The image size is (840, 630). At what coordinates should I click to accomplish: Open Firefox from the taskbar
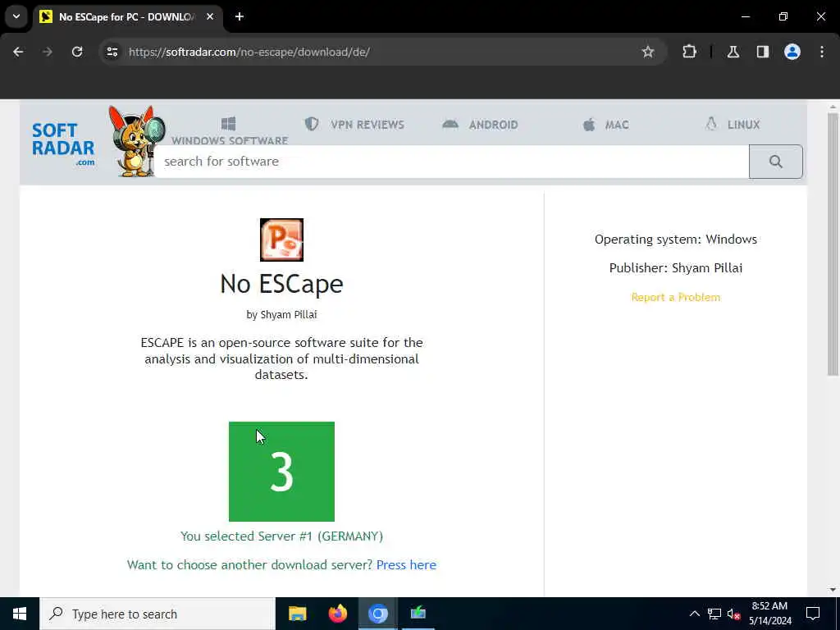[337, 614]
